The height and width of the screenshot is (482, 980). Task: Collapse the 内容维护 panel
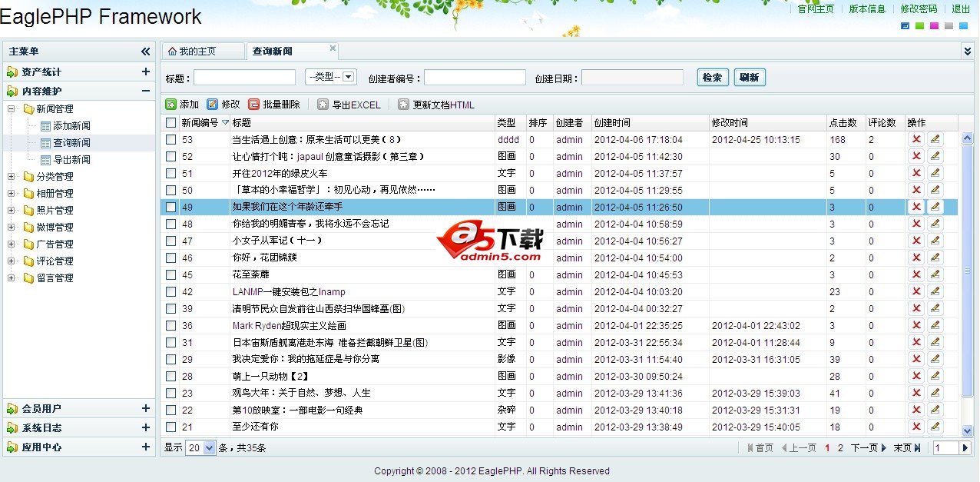tap(146, 91)
